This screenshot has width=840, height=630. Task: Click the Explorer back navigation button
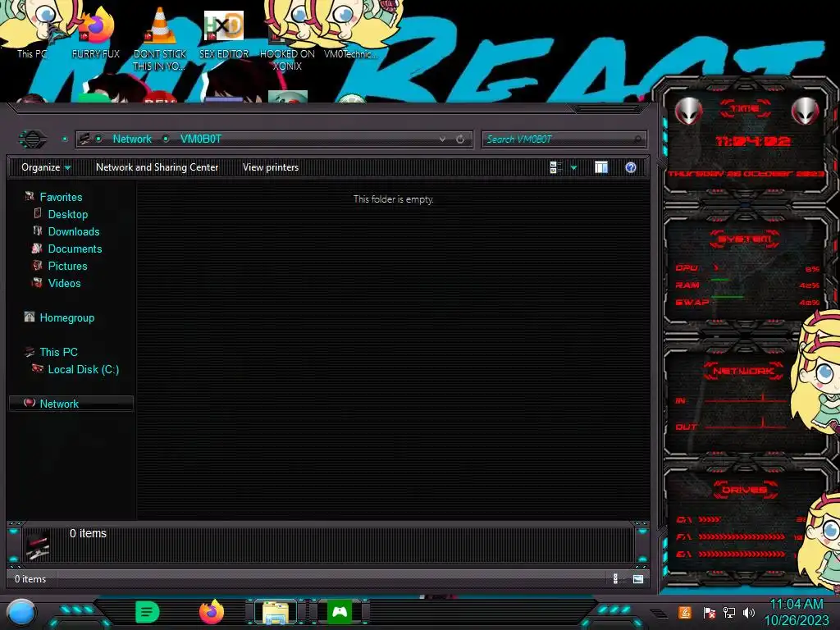click(x=33, y=139)
